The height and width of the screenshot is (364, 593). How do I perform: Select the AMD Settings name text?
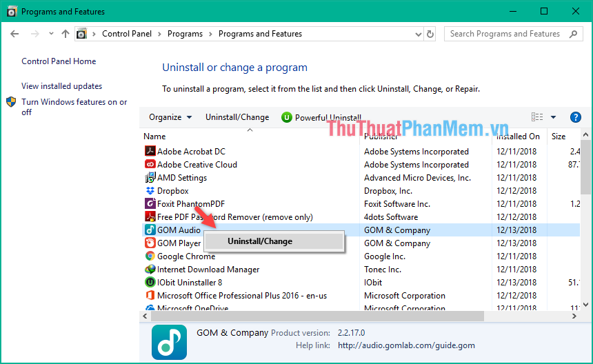[182, 178]
